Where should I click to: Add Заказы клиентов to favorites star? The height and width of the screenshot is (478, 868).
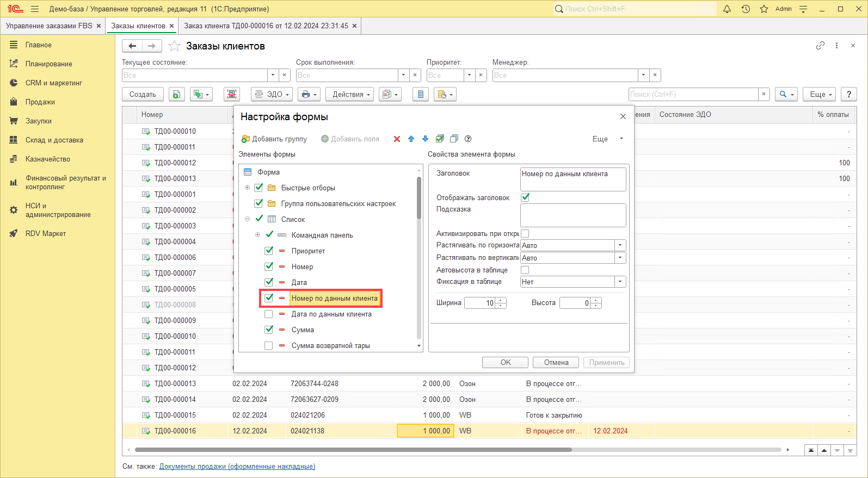(x=174, y=46)
